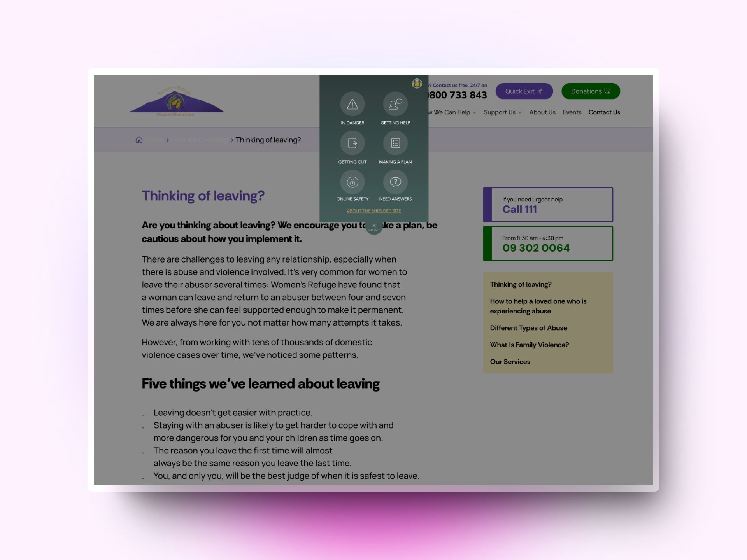Viewport: 747px width, 560px height.
Task: Expand the 'Support Us' dropdown menu
Action: [502, 112]
